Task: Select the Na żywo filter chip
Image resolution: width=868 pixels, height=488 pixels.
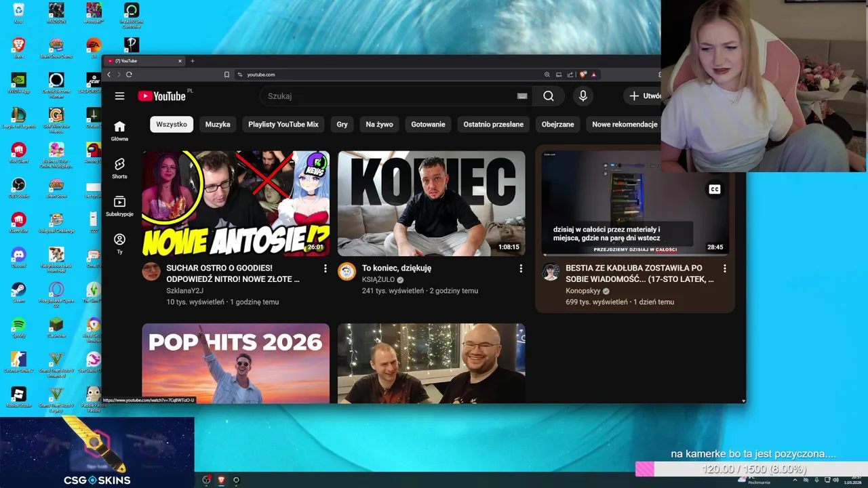Action: click(379, 125)
